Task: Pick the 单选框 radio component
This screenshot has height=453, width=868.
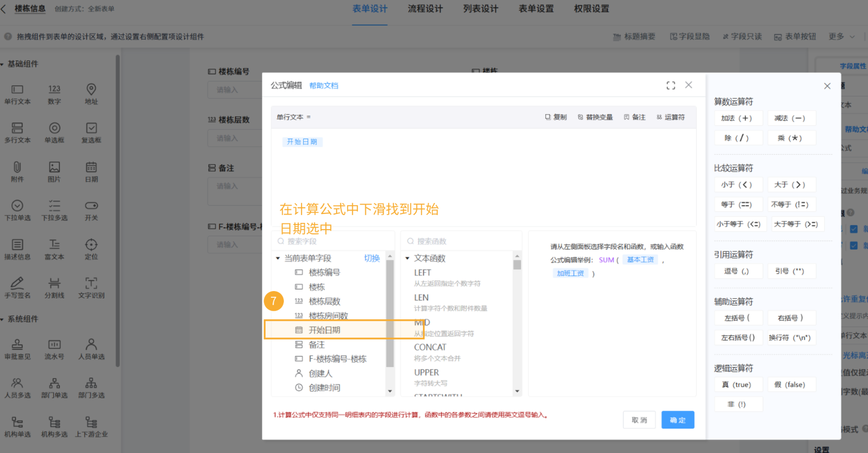Action: coord(54,132)
